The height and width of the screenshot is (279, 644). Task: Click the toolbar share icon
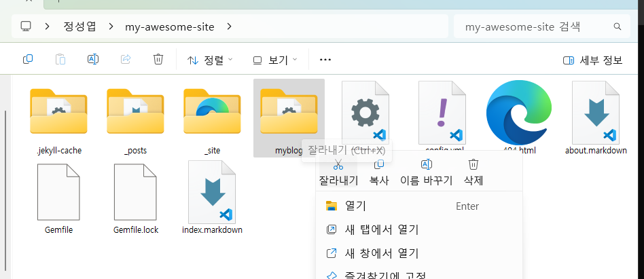tap(126, 60)
